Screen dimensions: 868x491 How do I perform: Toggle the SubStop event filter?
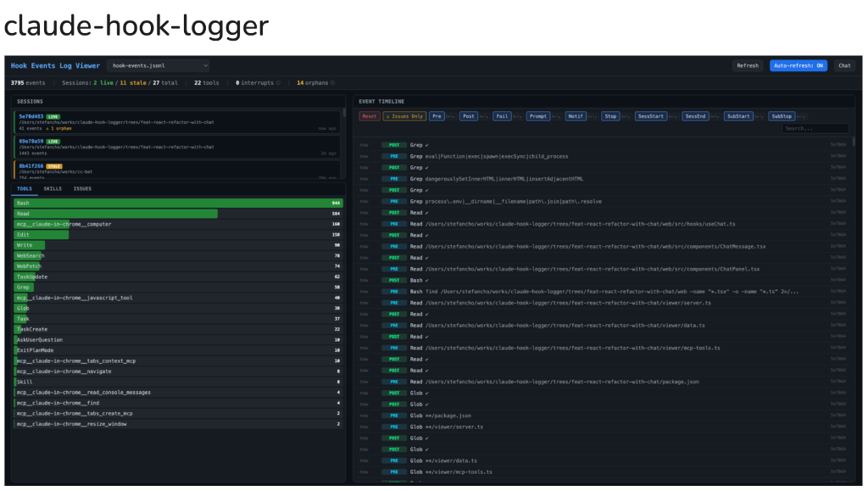click(781, 116)
